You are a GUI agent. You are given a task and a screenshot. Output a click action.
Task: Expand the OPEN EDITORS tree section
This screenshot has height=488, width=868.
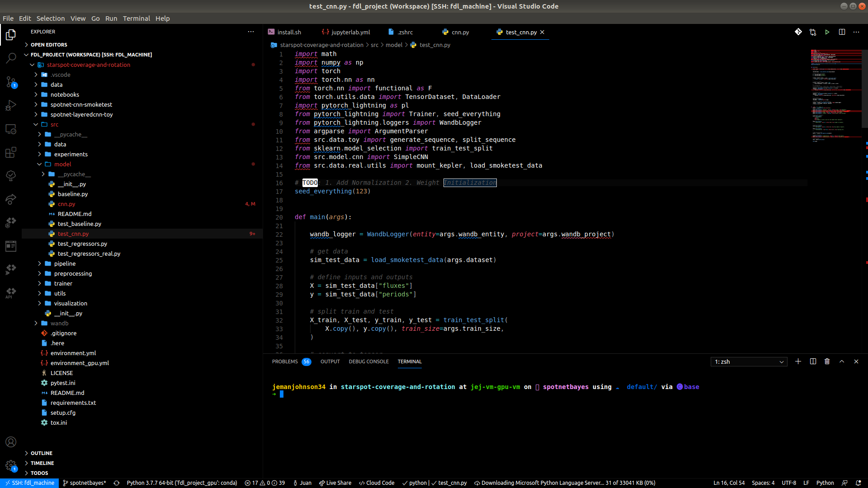coord(26,44)
